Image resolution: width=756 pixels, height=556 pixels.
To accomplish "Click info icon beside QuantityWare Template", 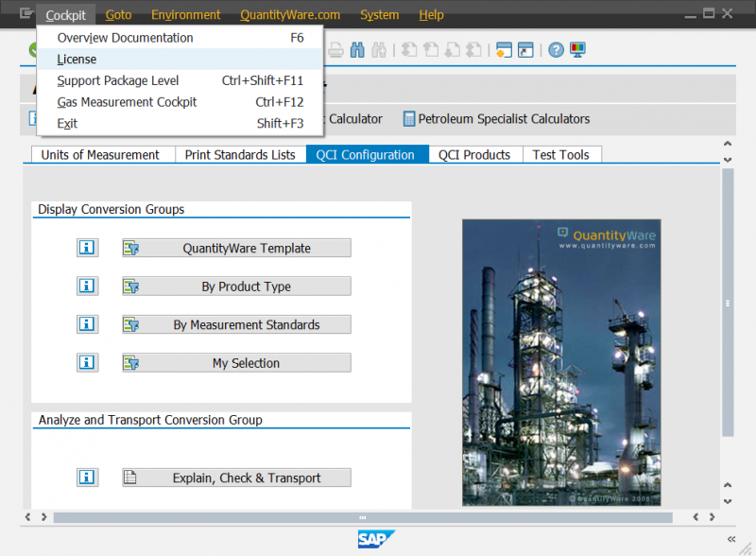I will click(x=87, y=248).
